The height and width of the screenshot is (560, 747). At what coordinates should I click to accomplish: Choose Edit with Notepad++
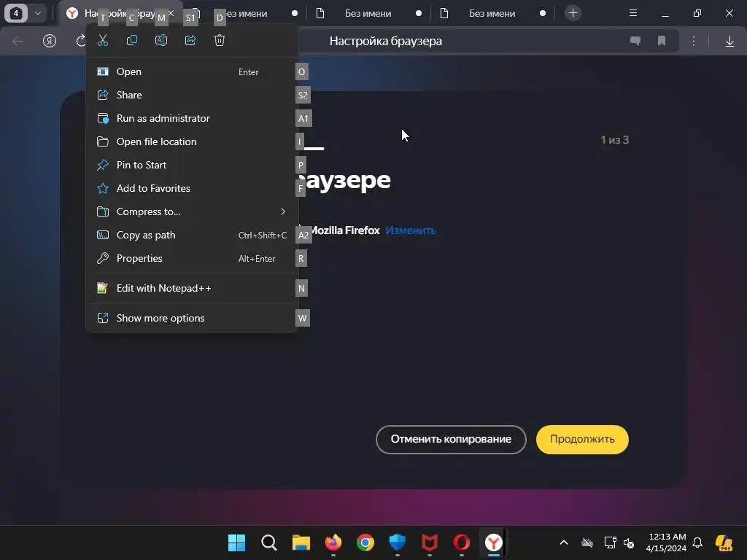coord(192,289)
